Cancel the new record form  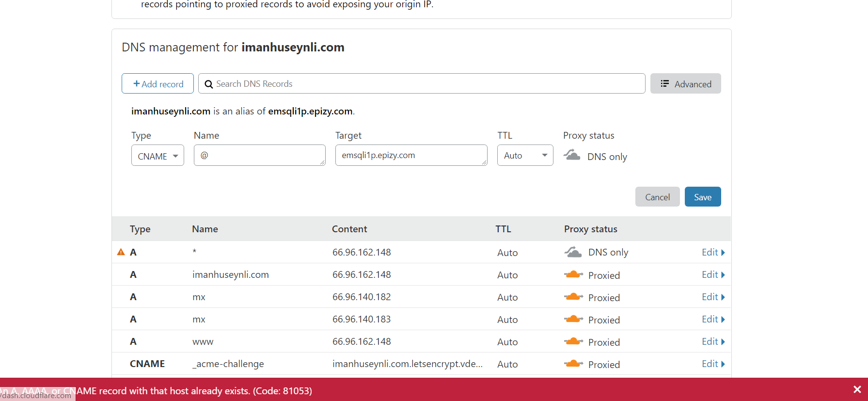[657, 197]
